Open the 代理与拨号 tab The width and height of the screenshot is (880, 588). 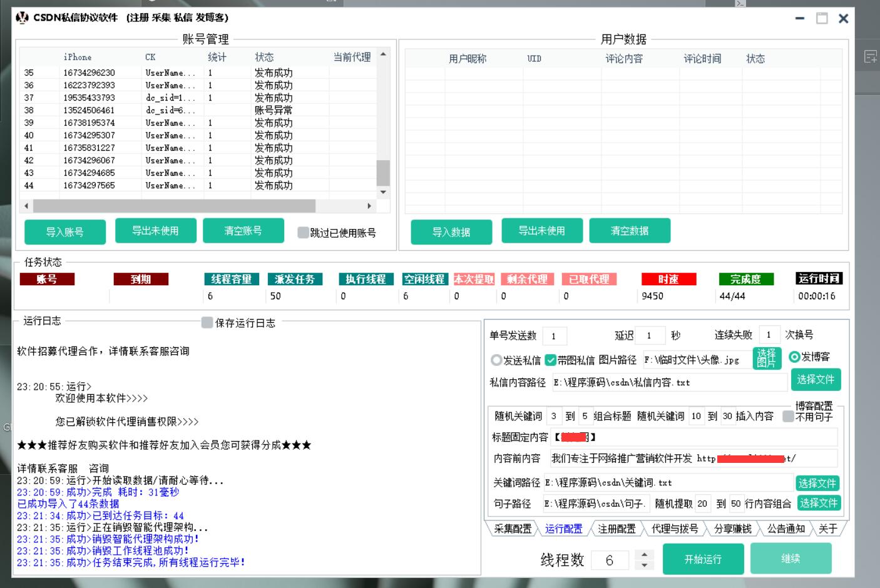tap(674, 529)
